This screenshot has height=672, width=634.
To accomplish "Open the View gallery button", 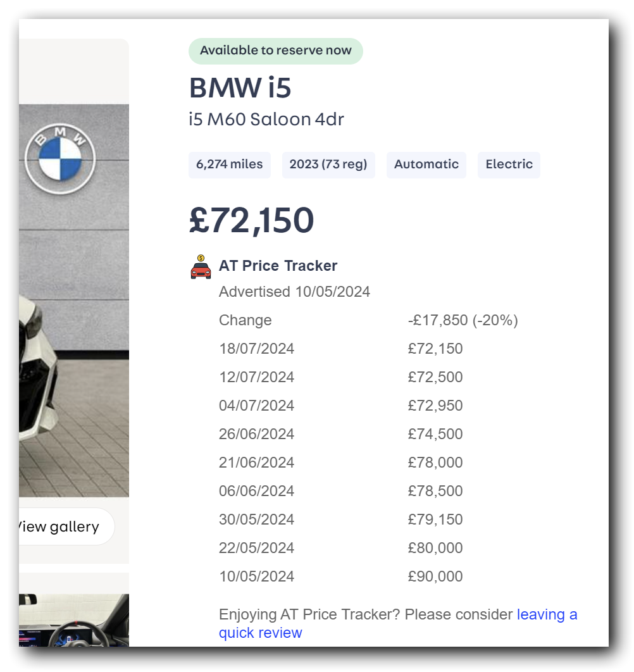I will click(x=63, y=526).
